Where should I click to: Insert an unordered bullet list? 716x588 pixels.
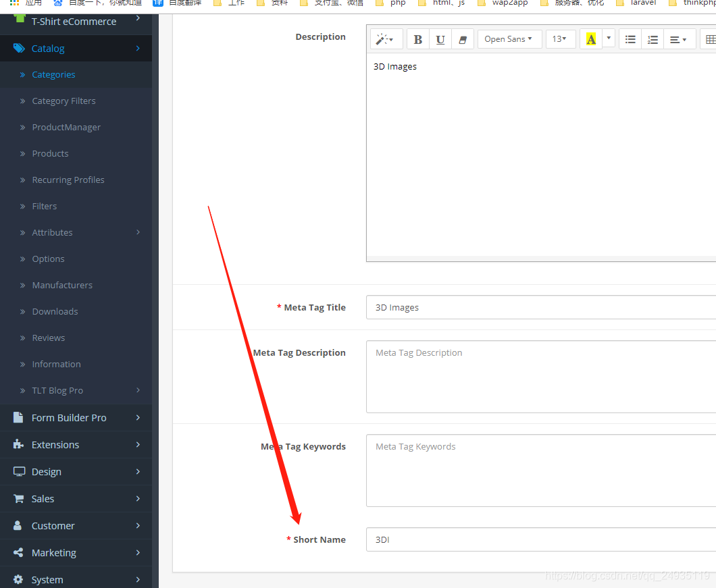[x=630, y=38]
